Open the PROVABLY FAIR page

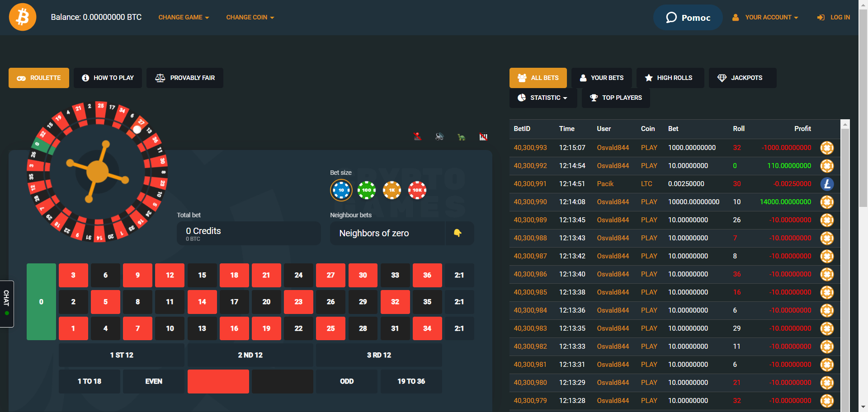[x=184, y=78]
